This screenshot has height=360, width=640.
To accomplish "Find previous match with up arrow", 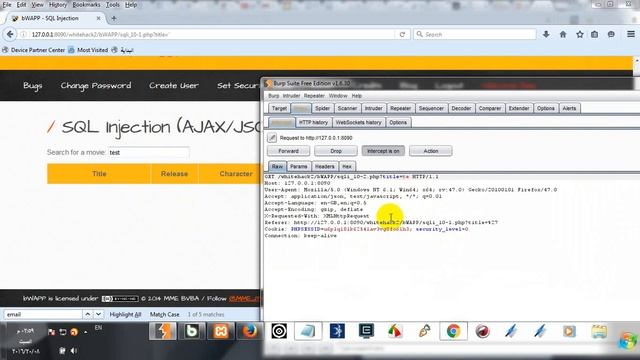I will 87,314.
